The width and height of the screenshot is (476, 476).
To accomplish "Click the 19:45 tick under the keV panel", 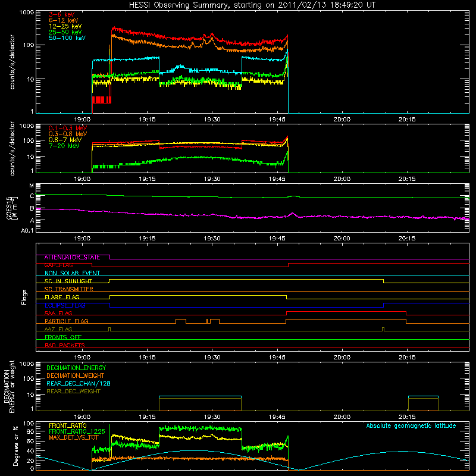I will click(x=277, y=120).
